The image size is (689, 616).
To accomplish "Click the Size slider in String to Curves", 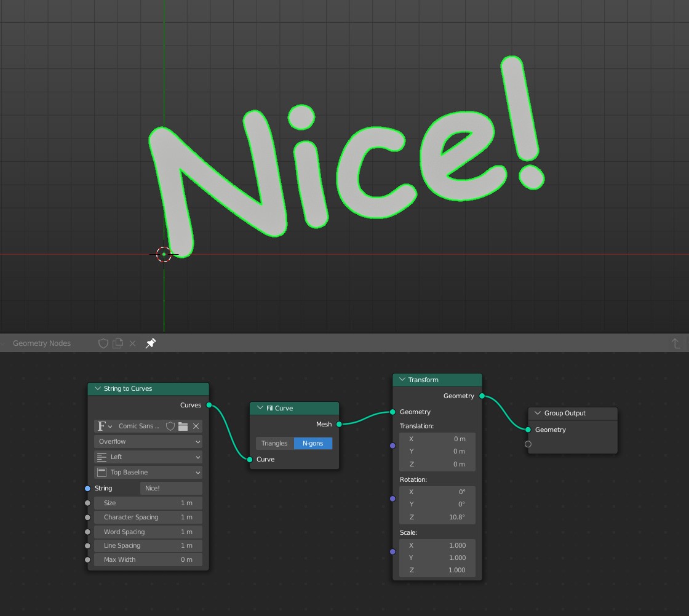I will (148, 503).
